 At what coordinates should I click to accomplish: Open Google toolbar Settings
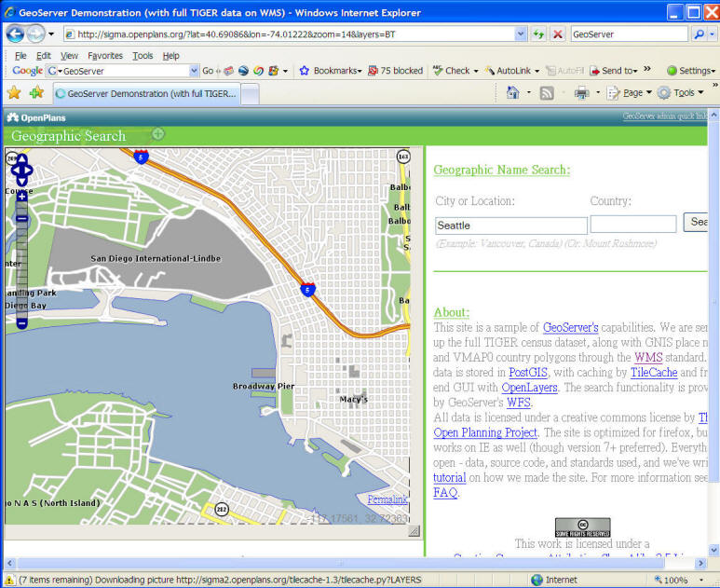point(691,71)
